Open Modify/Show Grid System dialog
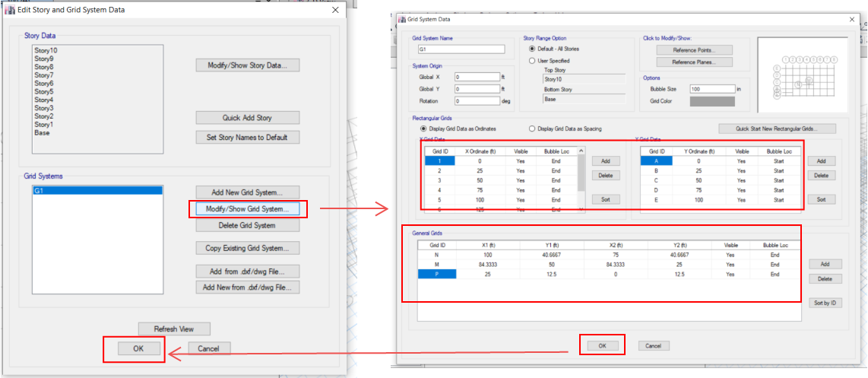Image resolution: width=868 pixels, height=378 pixels. 247,208
